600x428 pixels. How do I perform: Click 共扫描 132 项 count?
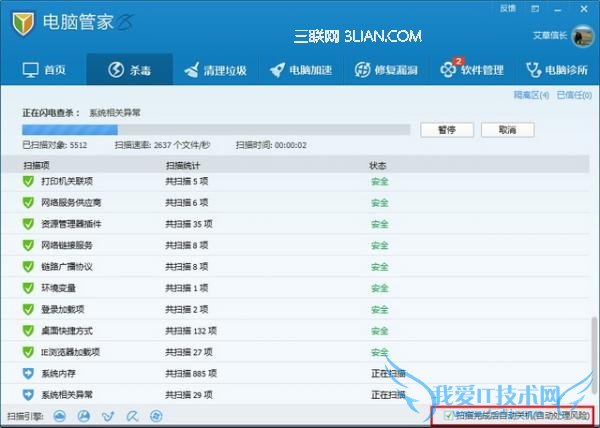(191, 330)
